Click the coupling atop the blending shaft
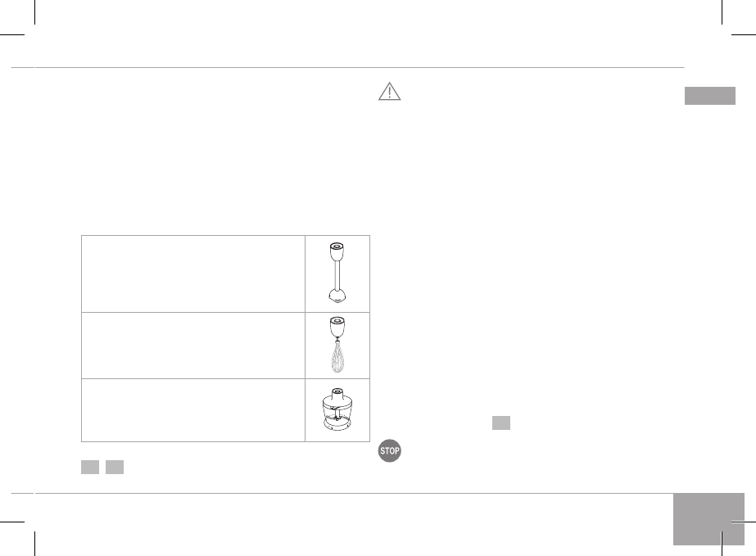 pos(337,249)
